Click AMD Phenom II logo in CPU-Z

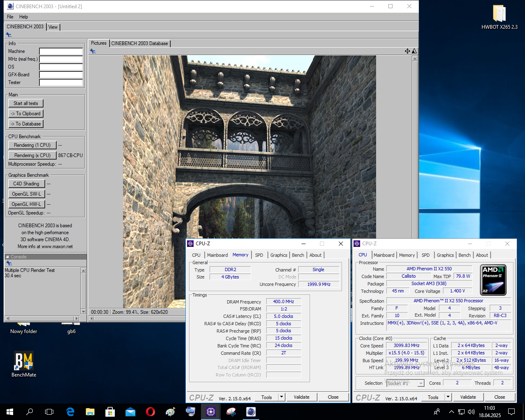click(x=493, y=280)
